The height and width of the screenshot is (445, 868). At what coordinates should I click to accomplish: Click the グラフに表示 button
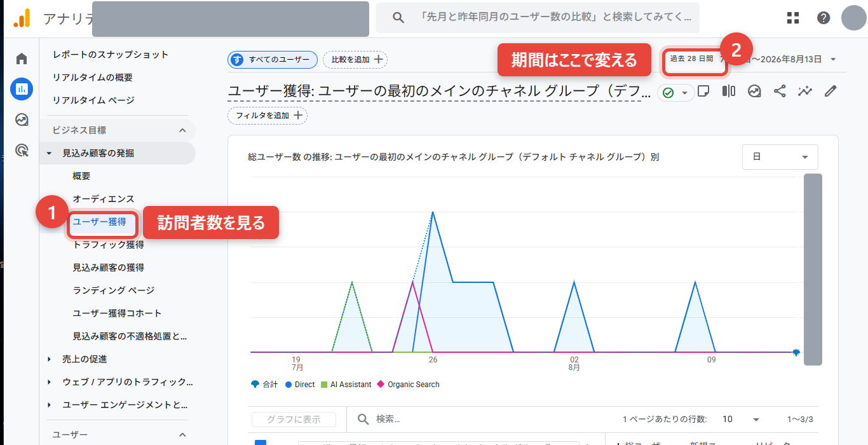294,419
